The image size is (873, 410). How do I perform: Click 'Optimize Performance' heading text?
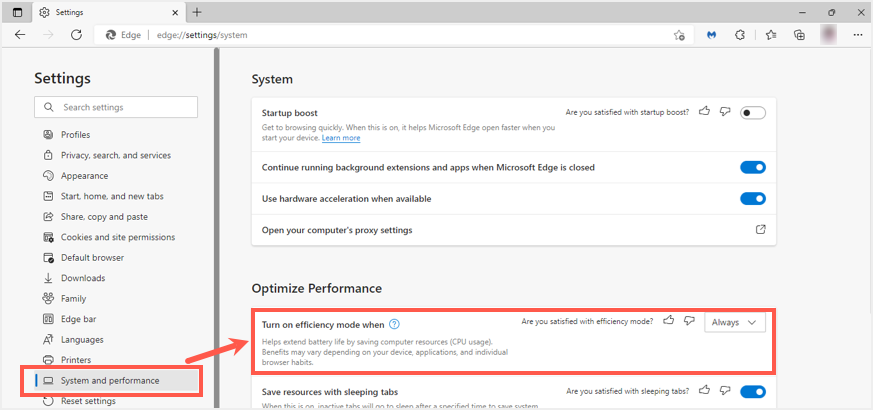[x=317, y=288]
